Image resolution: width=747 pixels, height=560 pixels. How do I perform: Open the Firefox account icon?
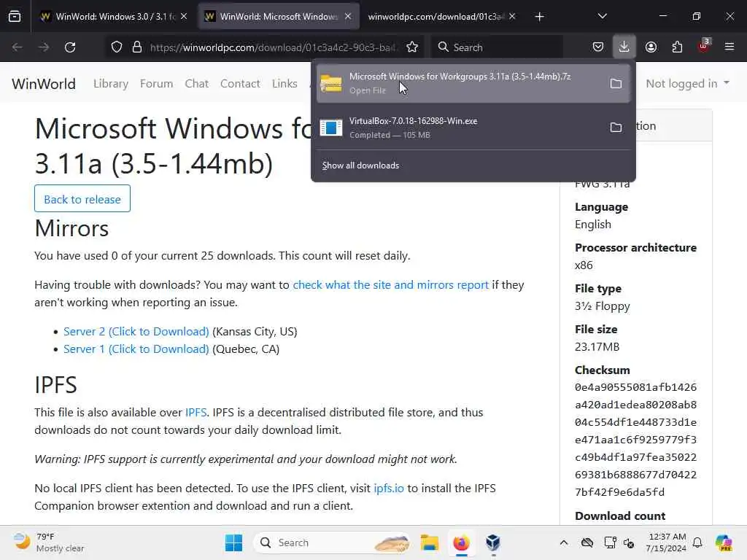651,47
